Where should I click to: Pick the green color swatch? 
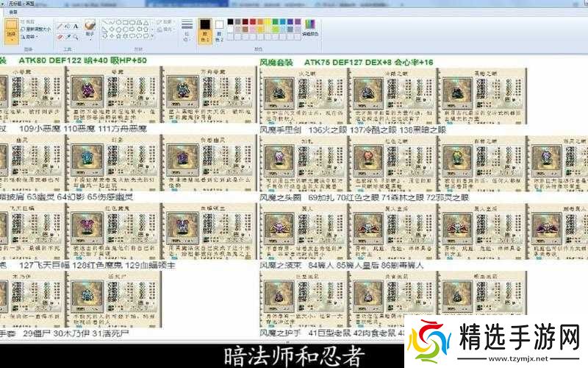[x=275, y=21]
